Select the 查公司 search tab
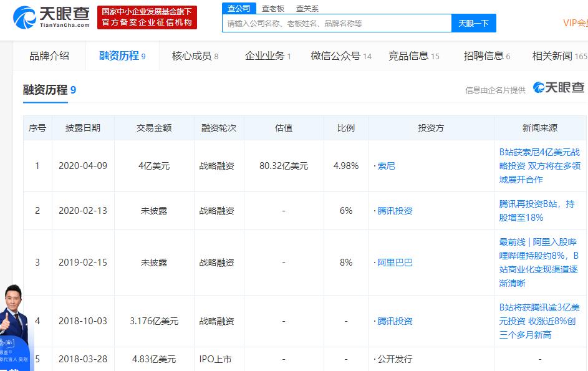The width and height of the screenshot is (588, 371). pos(238,8)
